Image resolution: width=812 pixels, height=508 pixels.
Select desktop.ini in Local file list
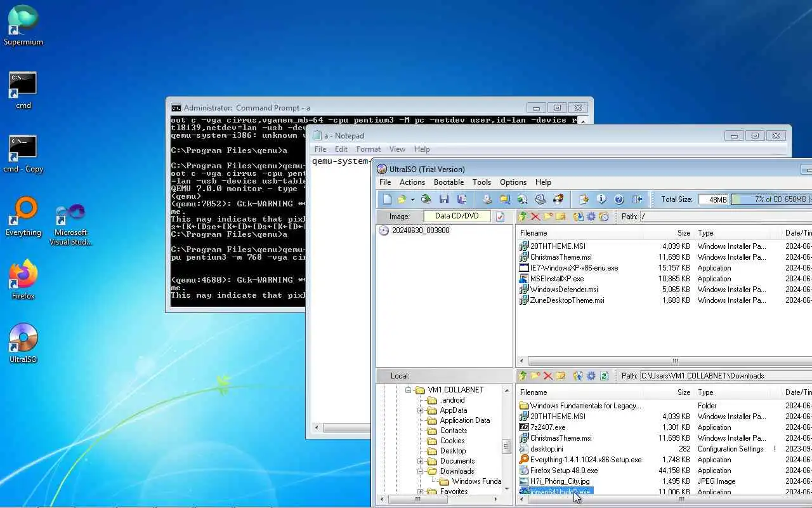(x=546, y=449)
